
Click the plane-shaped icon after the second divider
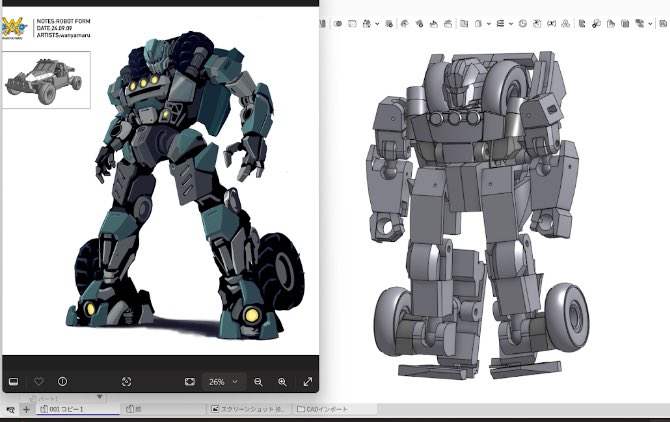point(464,24)
